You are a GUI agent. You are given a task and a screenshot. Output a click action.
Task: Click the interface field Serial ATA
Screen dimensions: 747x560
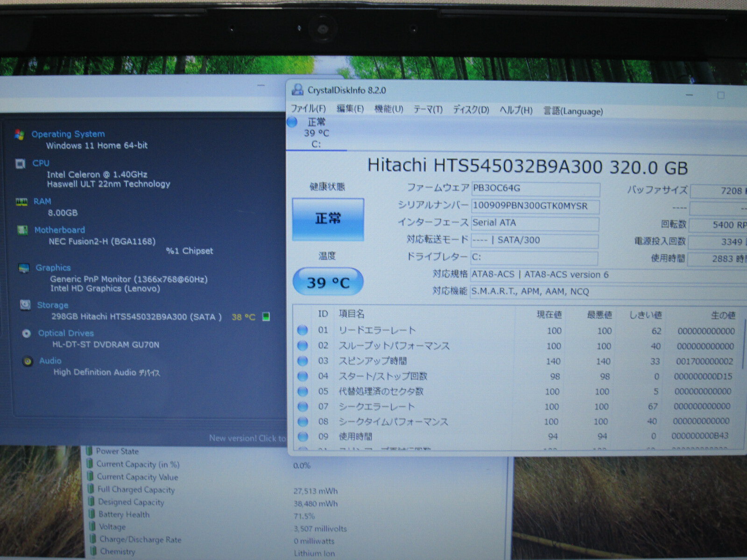click(x=535, y=223)
